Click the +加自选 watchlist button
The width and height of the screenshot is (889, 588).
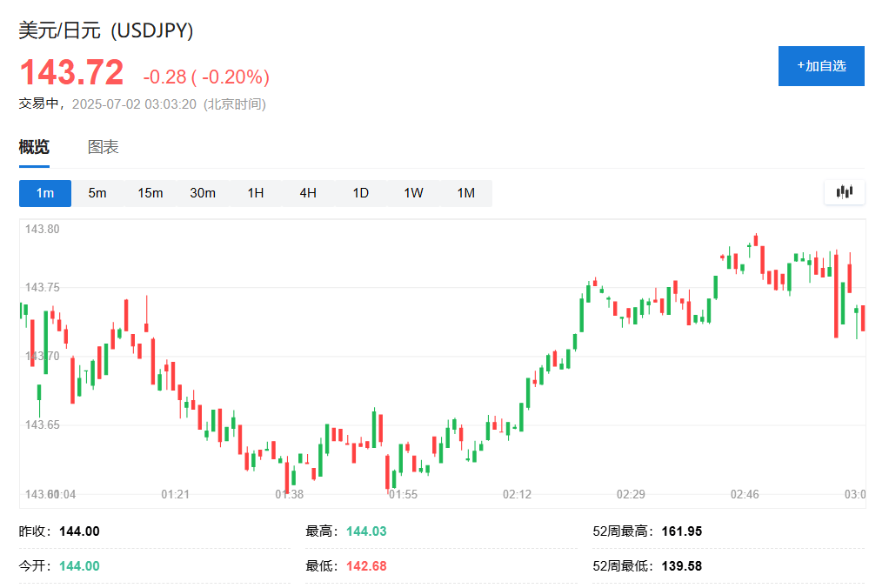[820, 65]
